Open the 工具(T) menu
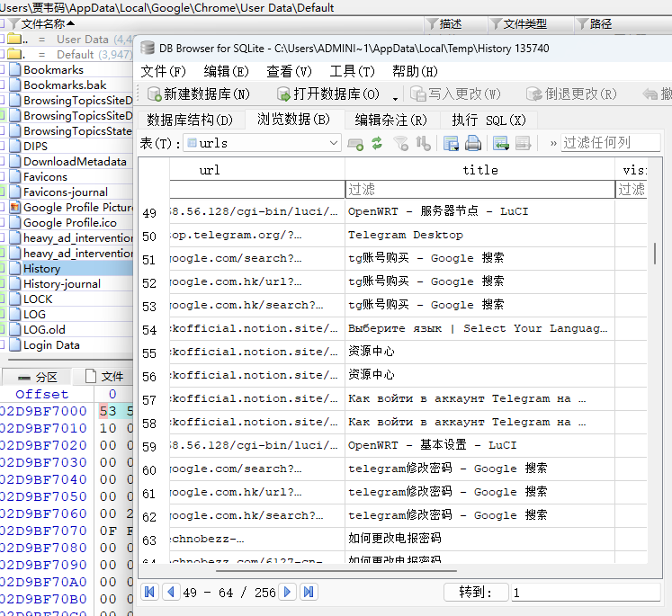The width and height of the screenshot is (672, 616). (352, 71)
